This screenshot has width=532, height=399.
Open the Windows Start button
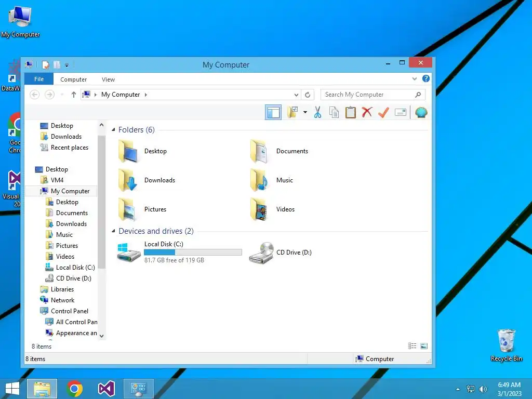[x=12, y=389]
